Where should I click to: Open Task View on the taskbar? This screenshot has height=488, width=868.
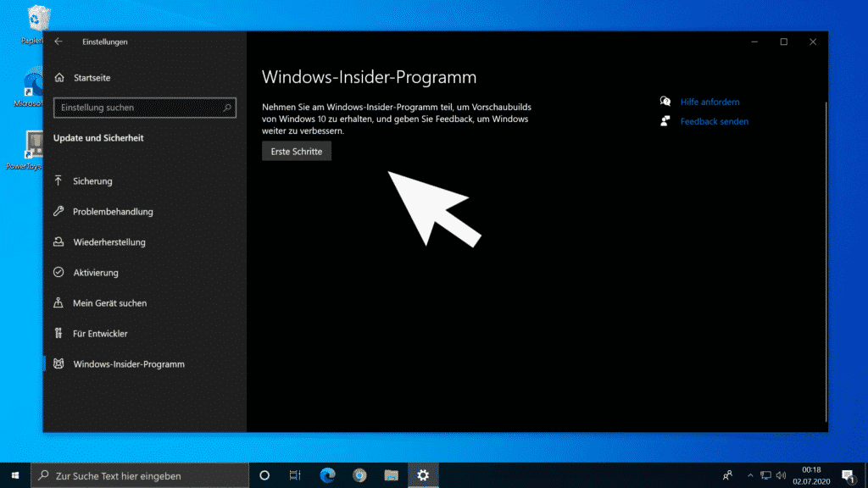pos(295,476)
